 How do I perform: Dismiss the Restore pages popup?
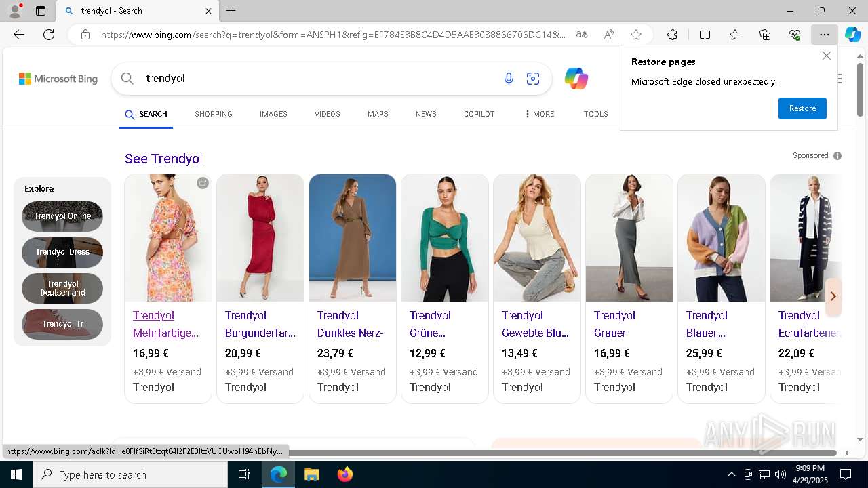coord(826,56)
